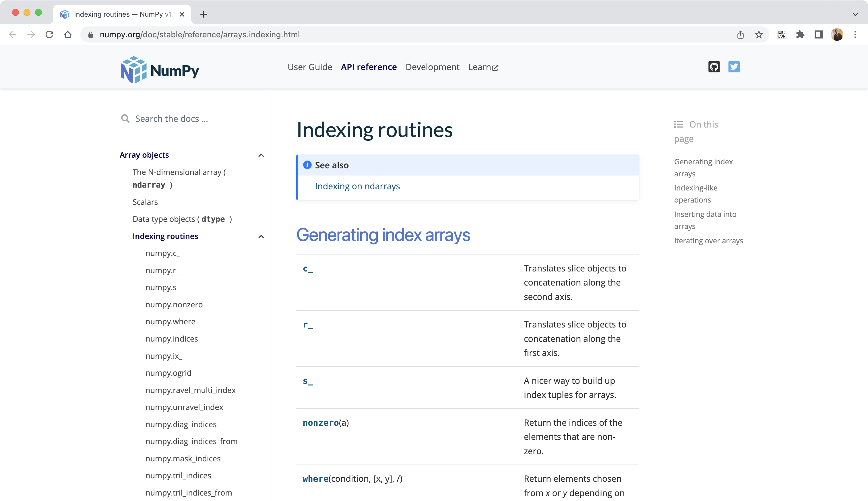Open the tab search dropdown arrow
868x501 pixels.
(x=855, y=14)
